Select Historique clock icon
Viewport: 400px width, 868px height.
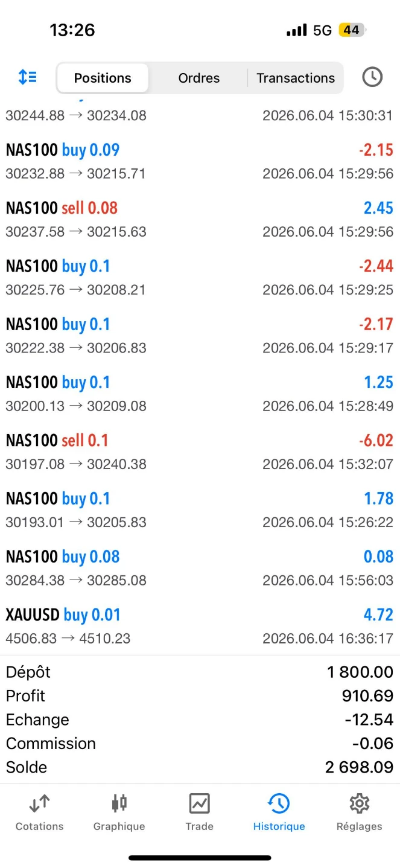279,804
